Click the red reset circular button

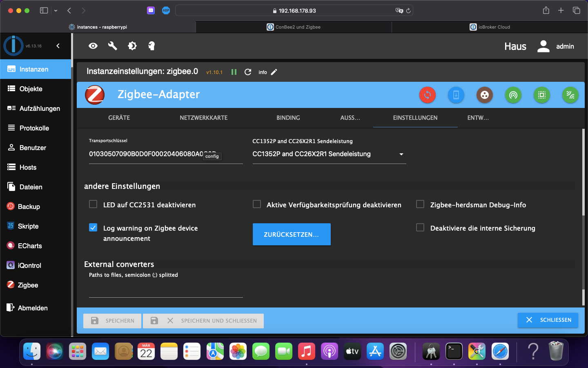(x=428, y=95)
